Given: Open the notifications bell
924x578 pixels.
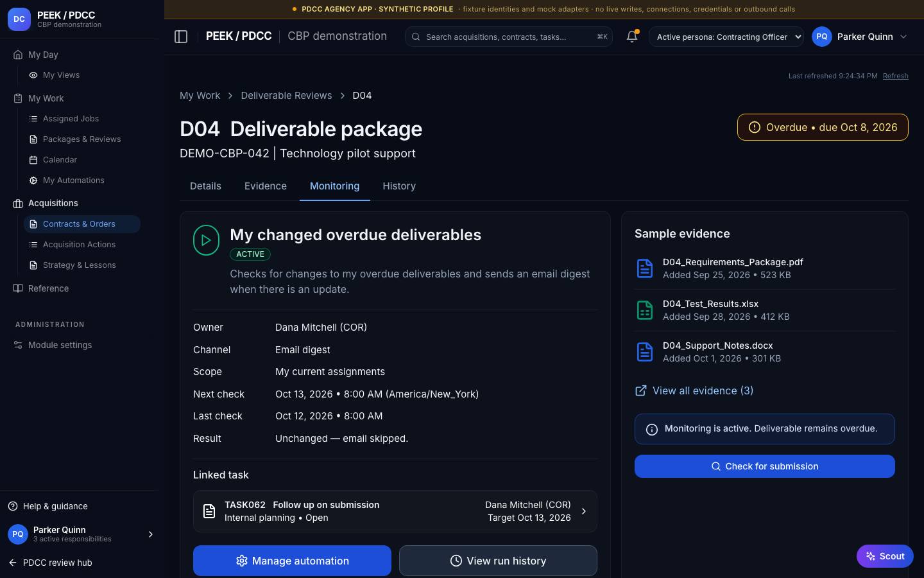Looking at the screenshot, I should coord(632,37).
